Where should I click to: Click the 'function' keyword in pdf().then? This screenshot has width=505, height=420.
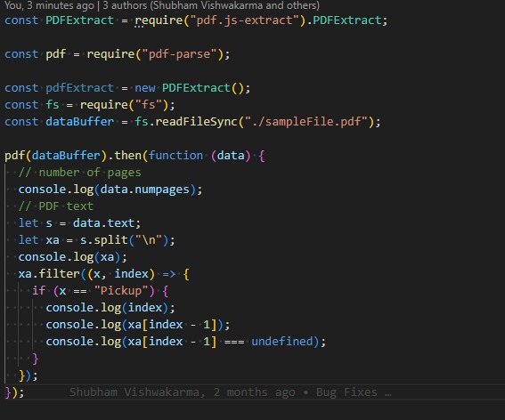(175, 156)
